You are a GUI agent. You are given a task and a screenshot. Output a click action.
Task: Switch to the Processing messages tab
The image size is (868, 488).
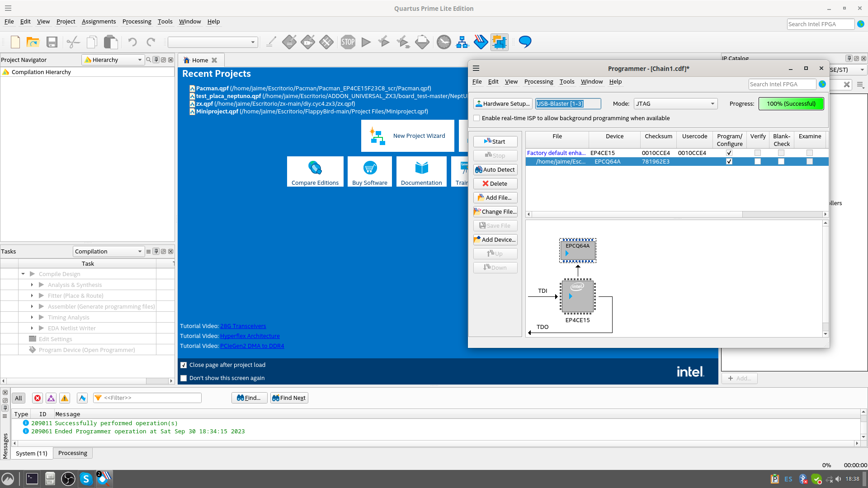click(x=72, y=453)
